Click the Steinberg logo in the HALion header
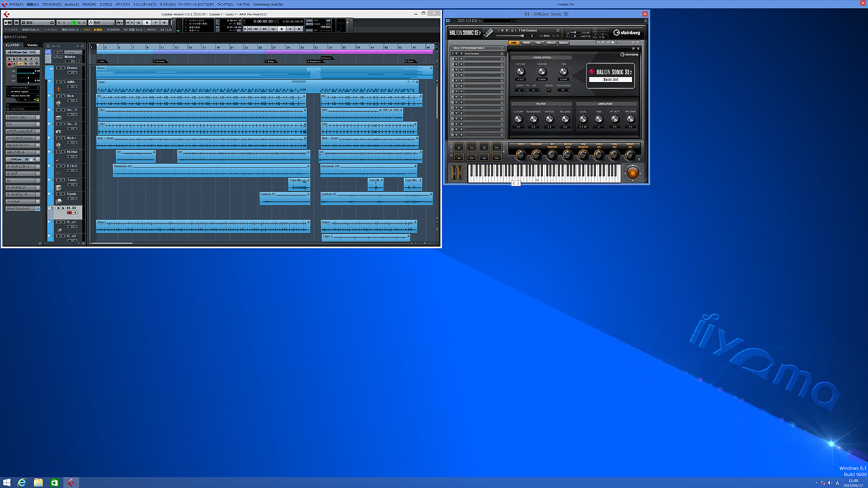This screenshot has width=868, height=488. click(627, 33)
